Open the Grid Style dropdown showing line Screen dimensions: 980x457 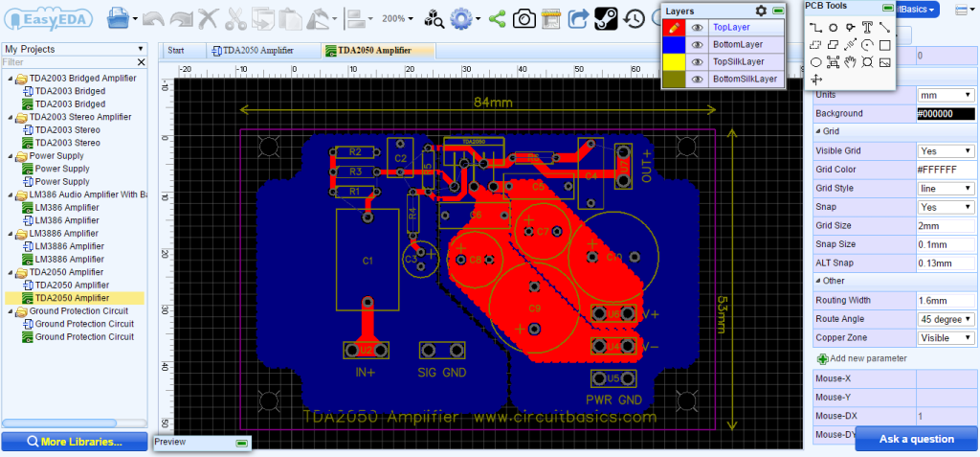pos(946,189)
